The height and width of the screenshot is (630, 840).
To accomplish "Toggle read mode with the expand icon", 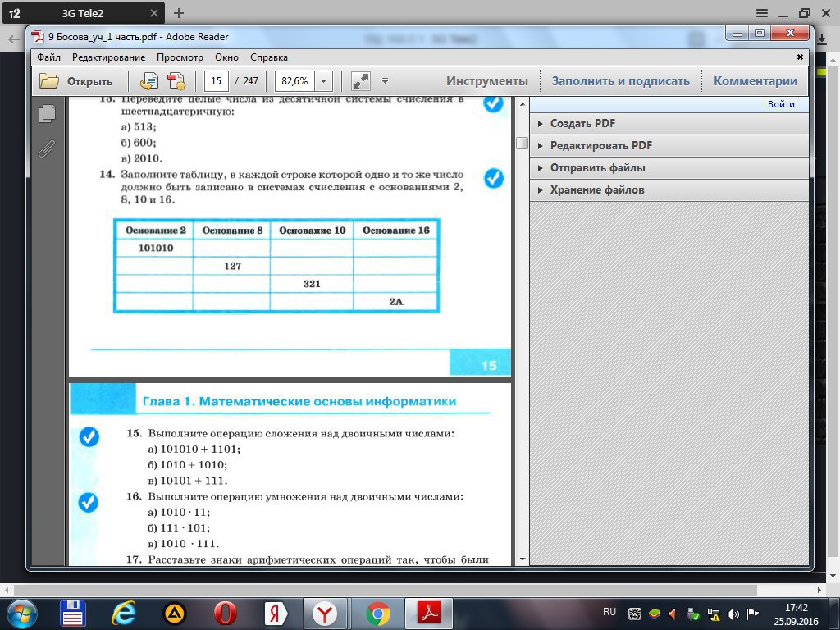I will (361, 81).
